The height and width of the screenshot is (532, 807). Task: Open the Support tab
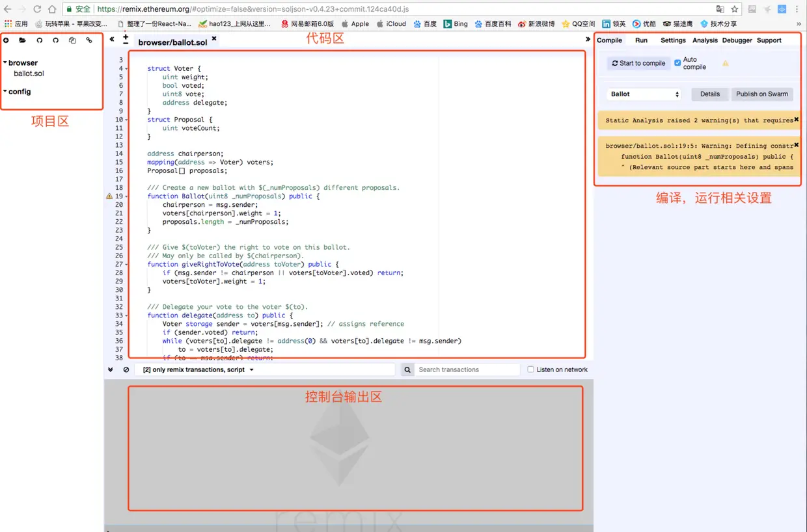pyautogui.click(x=769, y=40)
